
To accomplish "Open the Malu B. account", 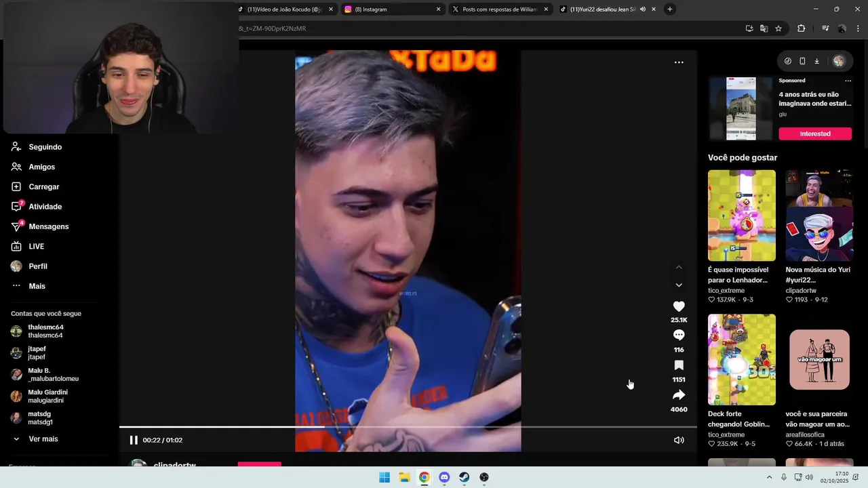I will coord(53,375).
